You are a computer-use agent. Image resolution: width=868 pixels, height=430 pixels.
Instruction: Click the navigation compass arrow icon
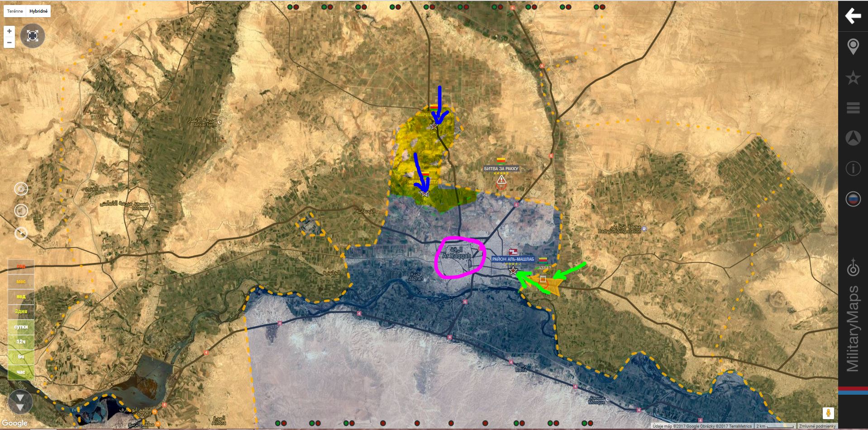pos(853,138)
